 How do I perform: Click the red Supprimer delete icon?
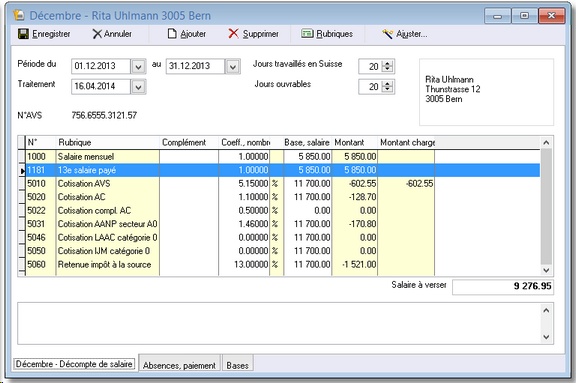pyautogui.click(x=233, y=34)
